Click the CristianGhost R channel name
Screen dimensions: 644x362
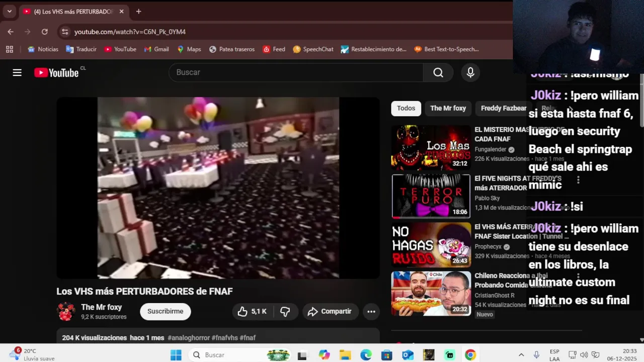pyautogui.click(x=495, y=296)
